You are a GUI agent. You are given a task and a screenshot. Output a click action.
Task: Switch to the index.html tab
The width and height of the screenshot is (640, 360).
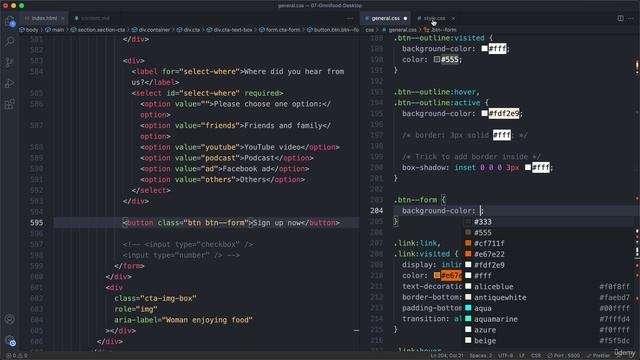coord(44,18)
